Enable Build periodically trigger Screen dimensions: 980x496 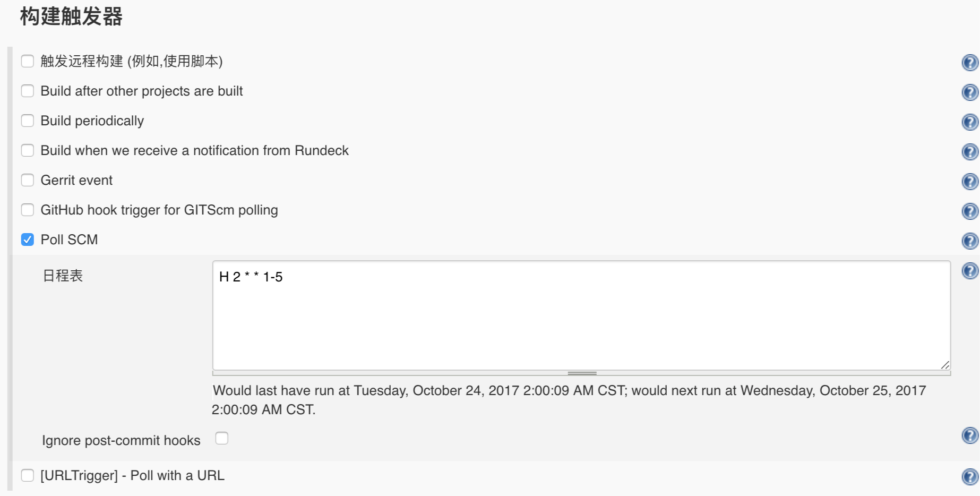point(27,121)
